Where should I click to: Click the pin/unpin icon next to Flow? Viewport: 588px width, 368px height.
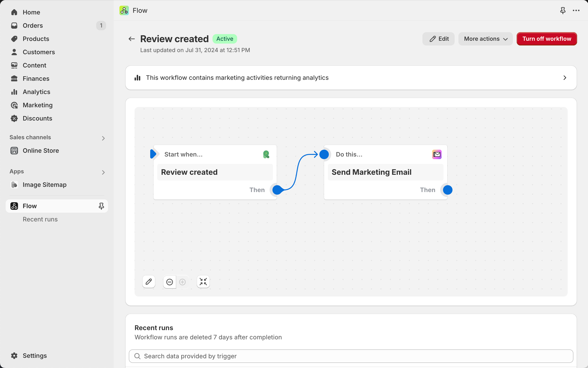[101, 206]
